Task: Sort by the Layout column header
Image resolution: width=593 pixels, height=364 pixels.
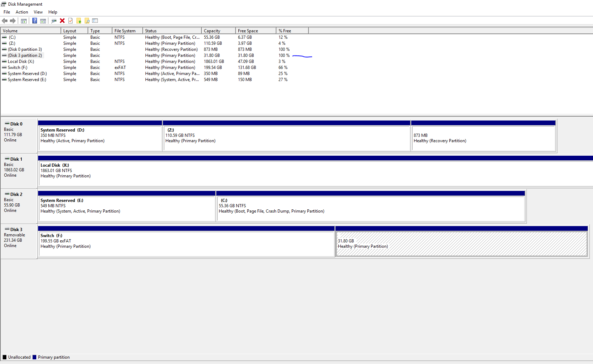Action: tap(74, 31)
